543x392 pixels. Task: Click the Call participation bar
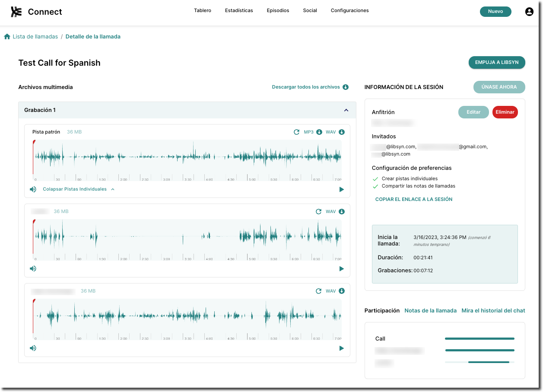click(x=479, y=338)
